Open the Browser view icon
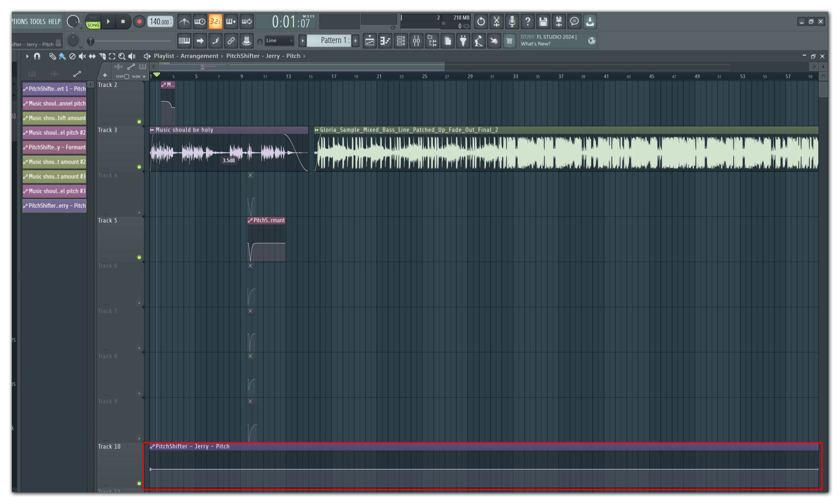This screenshot has height=504, width=840. [432, 41]
